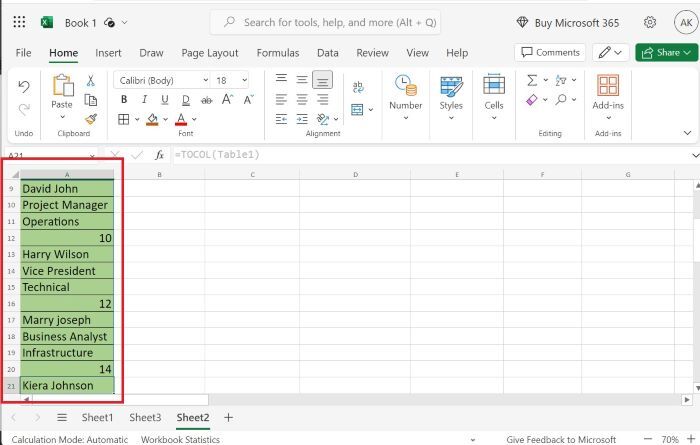Click the Orientation text-angle icon

322,119
